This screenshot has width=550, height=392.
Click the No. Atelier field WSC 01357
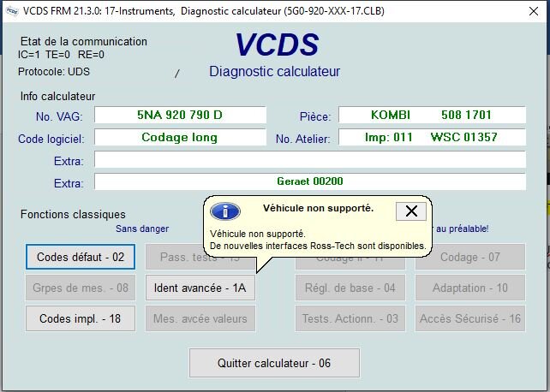432,137
